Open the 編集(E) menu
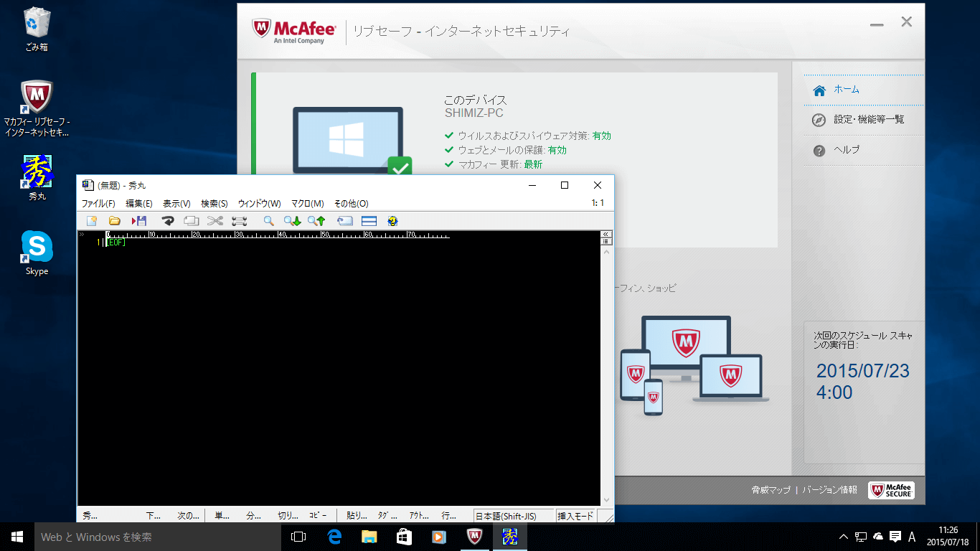Image resolution: width=980 pixels, height=551 pixels. pos(139,204)
